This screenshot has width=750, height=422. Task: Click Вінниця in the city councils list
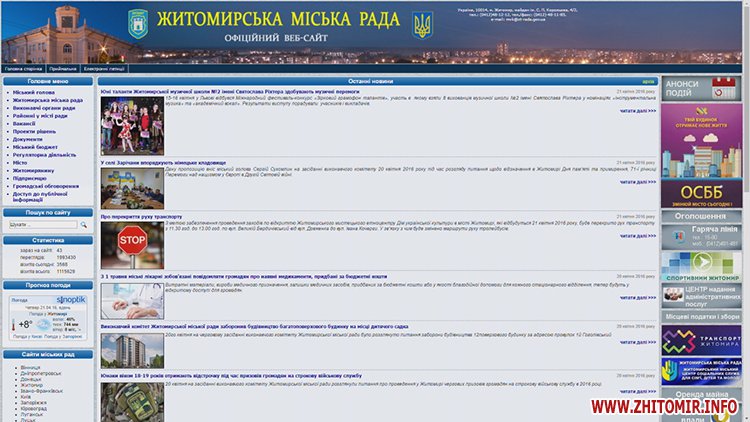[x=30, y=367]
